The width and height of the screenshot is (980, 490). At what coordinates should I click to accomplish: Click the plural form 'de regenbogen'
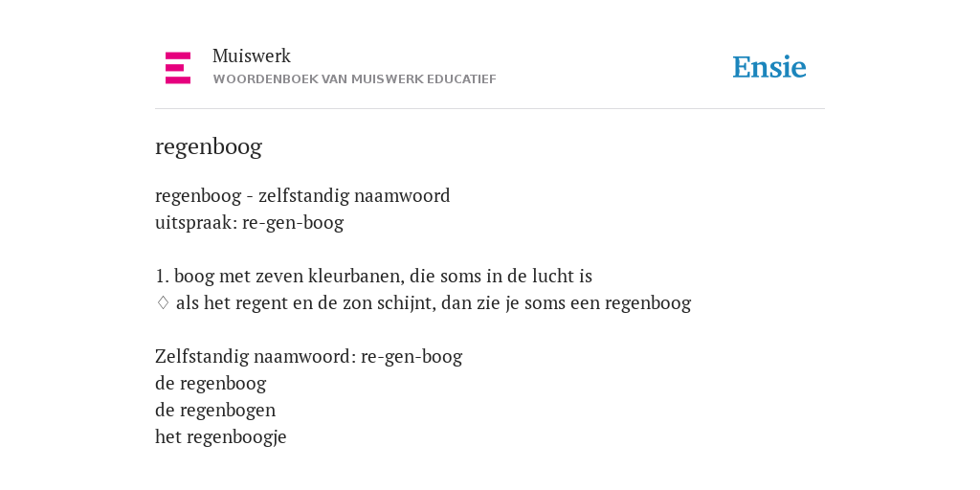point(215,411)
